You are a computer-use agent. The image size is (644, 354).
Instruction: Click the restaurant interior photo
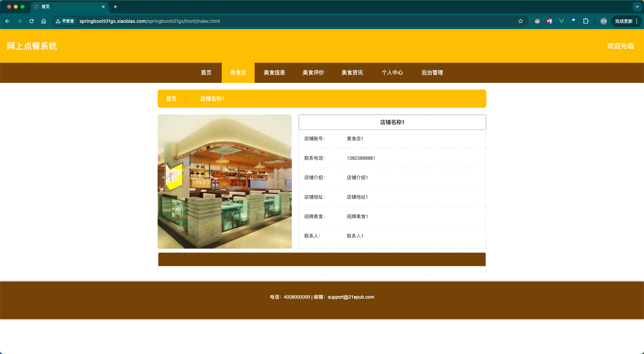click(225, 182)
